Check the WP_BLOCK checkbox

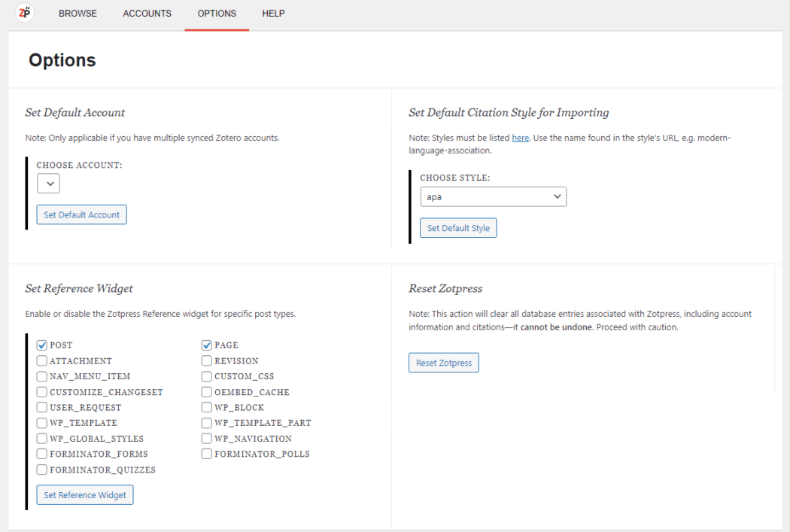207,408
